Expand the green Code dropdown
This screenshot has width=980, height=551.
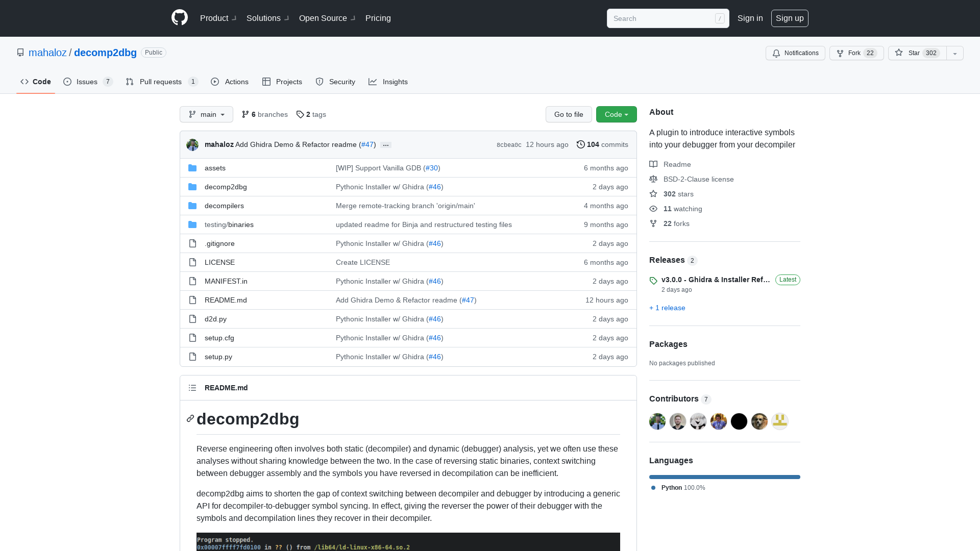pyautogui.click(x=616, y=114)
